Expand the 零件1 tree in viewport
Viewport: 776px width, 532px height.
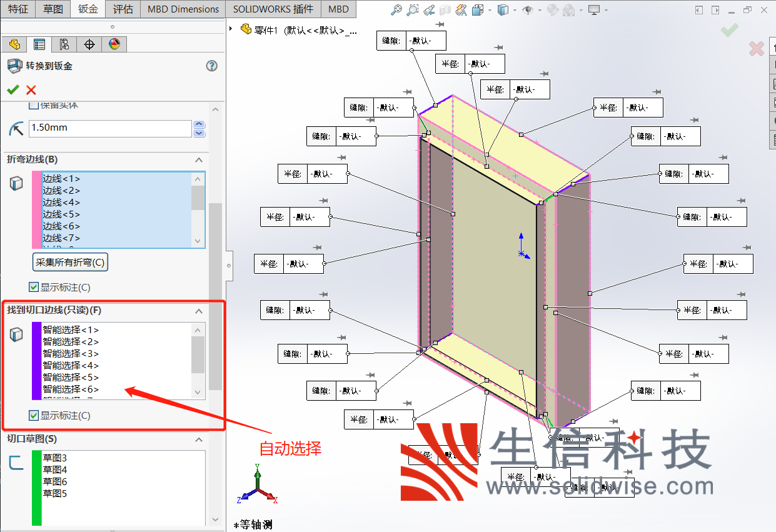[232, 29]
